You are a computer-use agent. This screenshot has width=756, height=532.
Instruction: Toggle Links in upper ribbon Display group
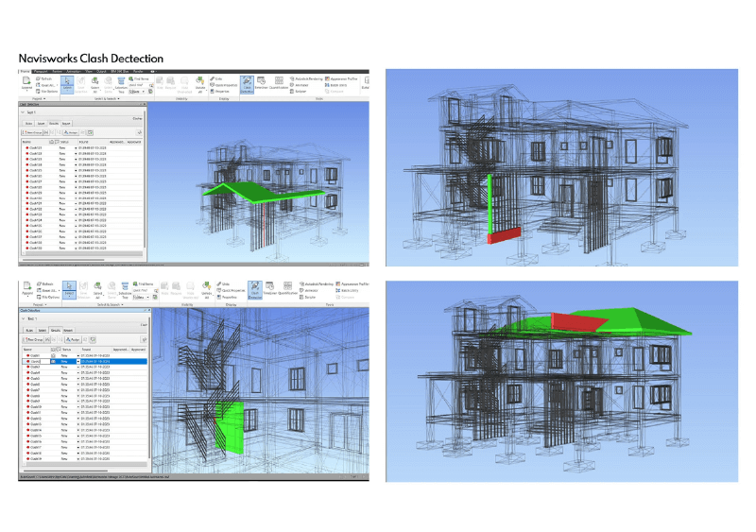point(216,78)
